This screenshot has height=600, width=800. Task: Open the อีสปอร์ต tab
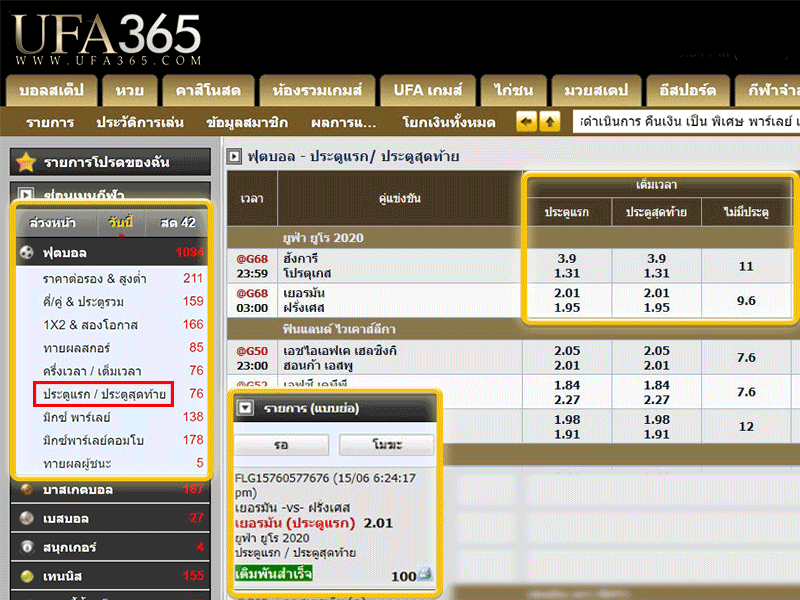(688, 91)
